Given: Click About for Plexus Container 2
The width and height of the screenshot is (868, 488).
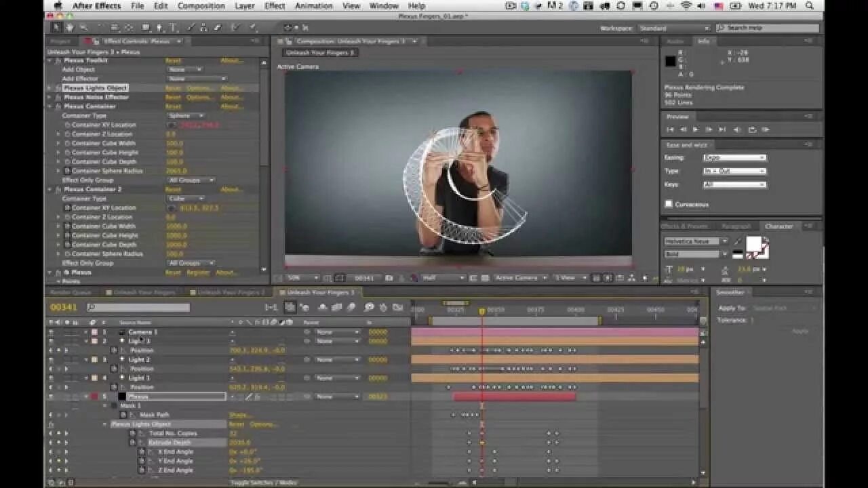Looking at the screenshot, I should 231,190.
